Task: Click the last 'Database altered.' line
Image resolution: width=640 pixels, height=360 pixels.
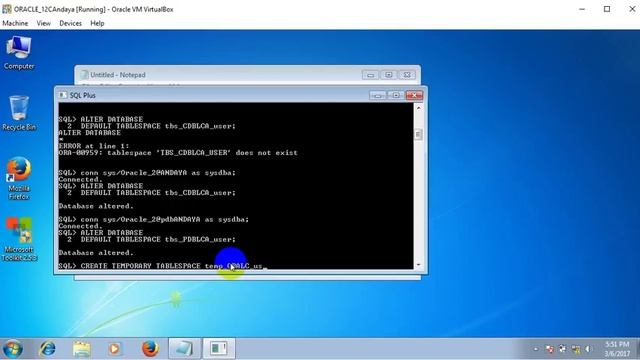Action: click(x=96, y=253)
